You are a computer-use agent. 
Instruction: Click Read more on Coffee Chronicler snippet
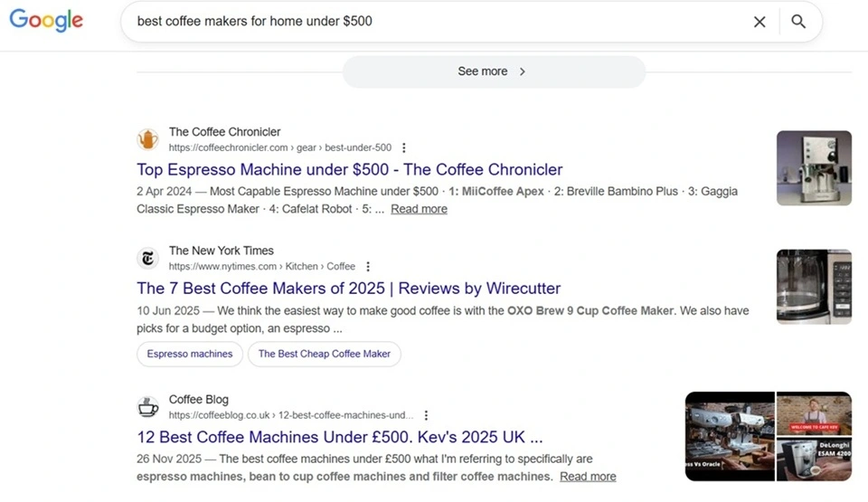coord(419,209)
